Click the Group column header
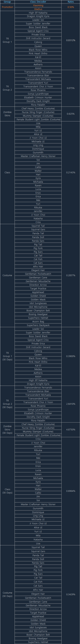Viewport: 80px width, 644px height. [x=7, y=2]
